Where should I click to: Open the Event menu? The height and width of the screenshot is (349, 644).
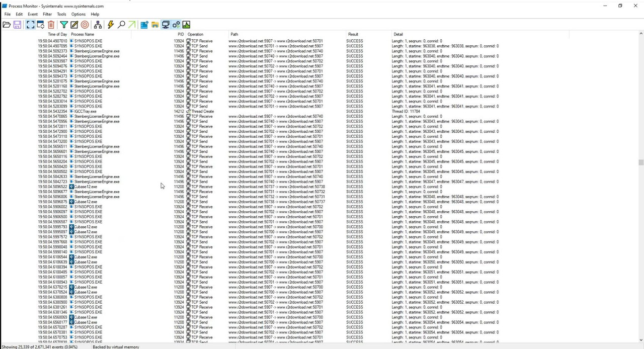pyautogui.click(x=33, y=14)
